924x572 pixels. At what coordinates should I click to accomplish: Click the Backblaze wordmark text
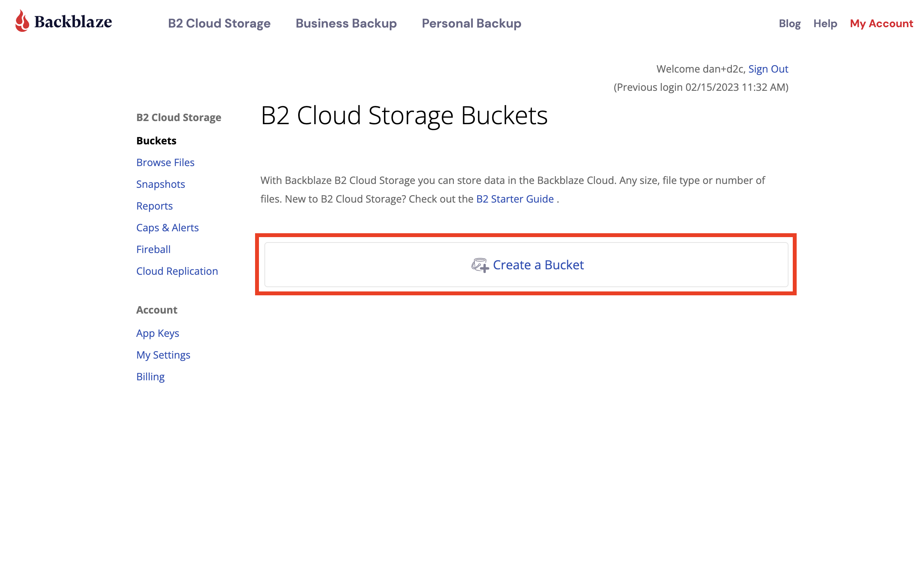[x=73, y=22]
